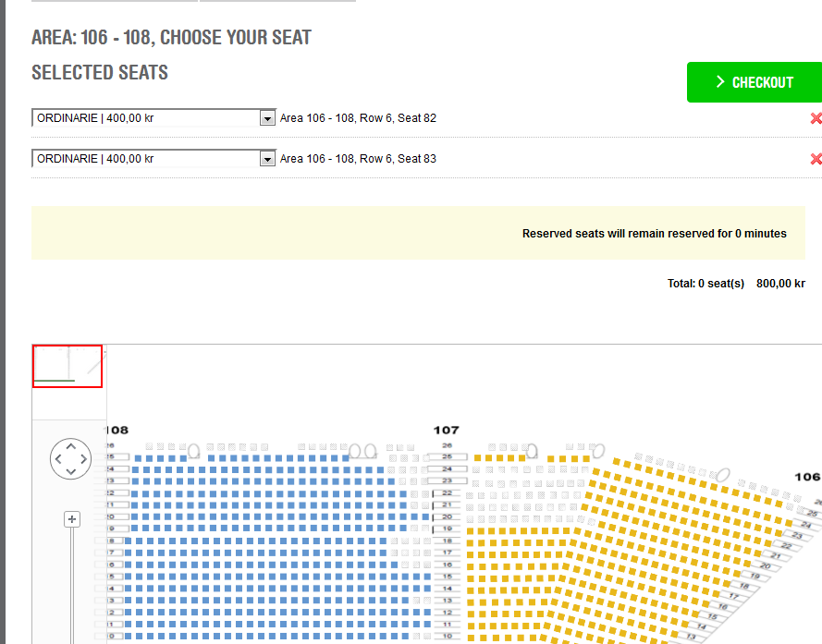Pan the seat map left
The width and height of the screenshot is (822, 644).
click(58, 459)
